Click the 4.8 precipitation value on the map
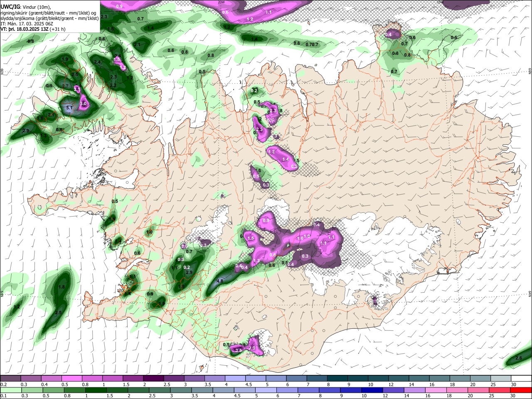The width and height of the screenshot is (532, 399). (220, 281)
